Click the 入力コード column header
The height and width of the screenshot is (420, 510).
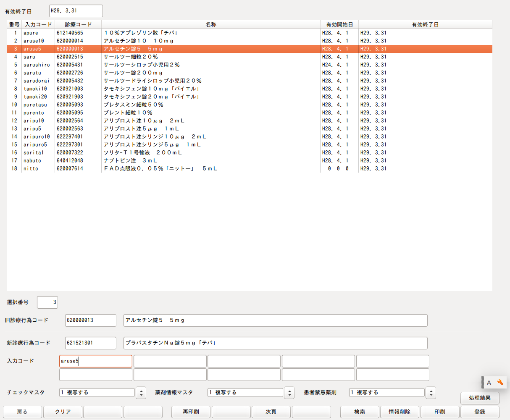tap(38, 25)
